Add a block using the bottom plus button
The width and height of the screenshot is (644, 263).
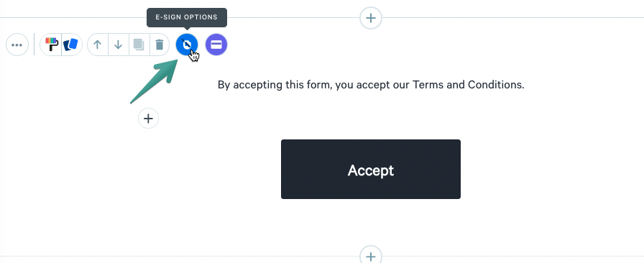[x=371, y=257]
